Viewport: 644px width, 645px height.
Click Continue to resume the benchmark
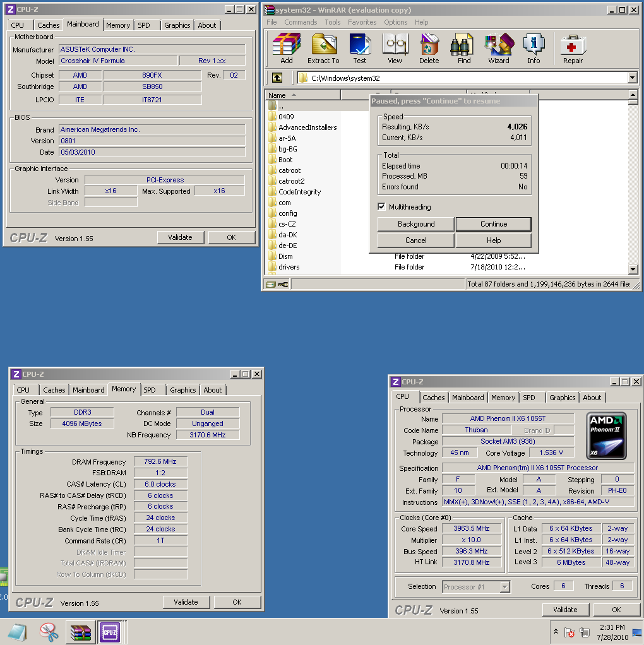pyautogui.click(x=494, y=224)
